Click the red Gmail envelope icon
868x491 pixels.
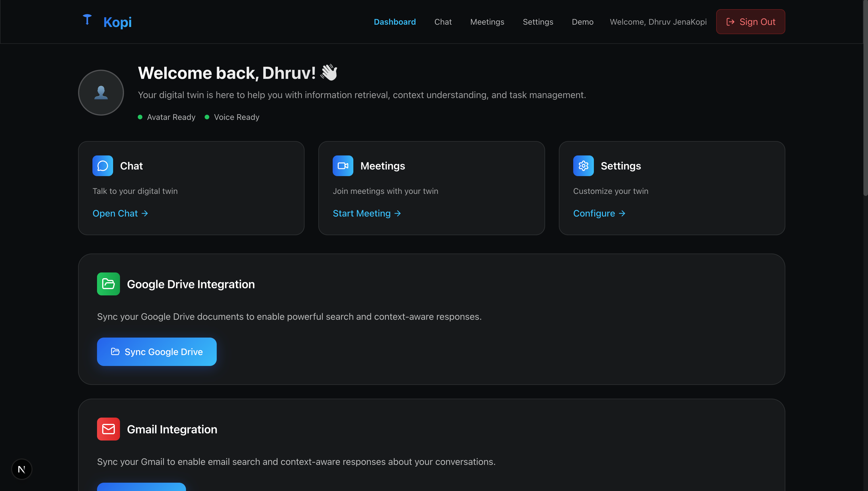108,429
